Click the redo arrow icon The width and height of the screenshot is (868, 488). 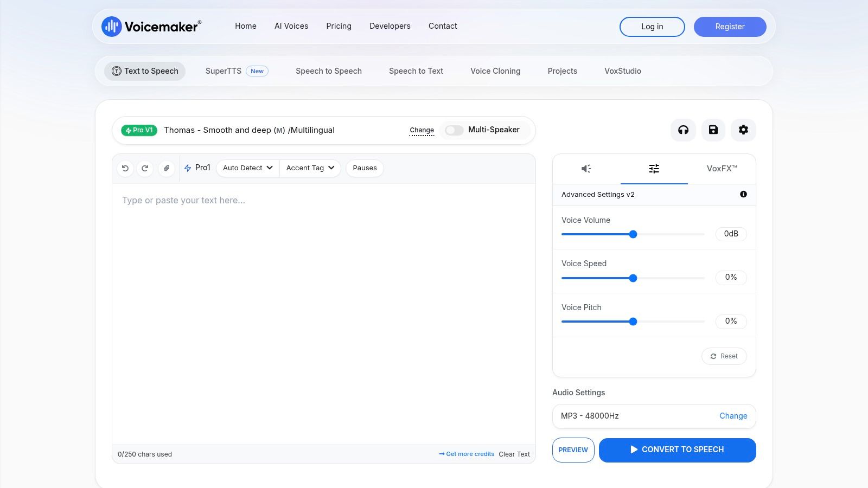pyautogui.click(x=145, y=168)
